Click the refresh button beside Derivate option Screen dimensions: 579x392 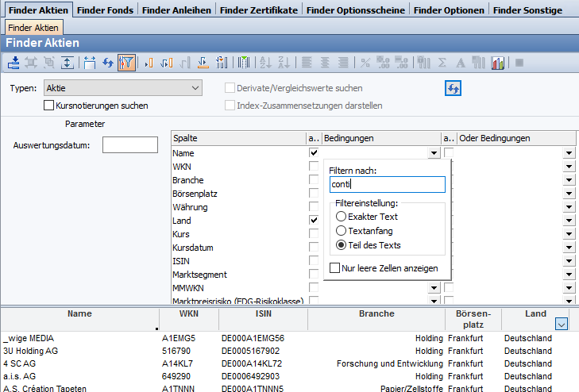coord(453,88)
